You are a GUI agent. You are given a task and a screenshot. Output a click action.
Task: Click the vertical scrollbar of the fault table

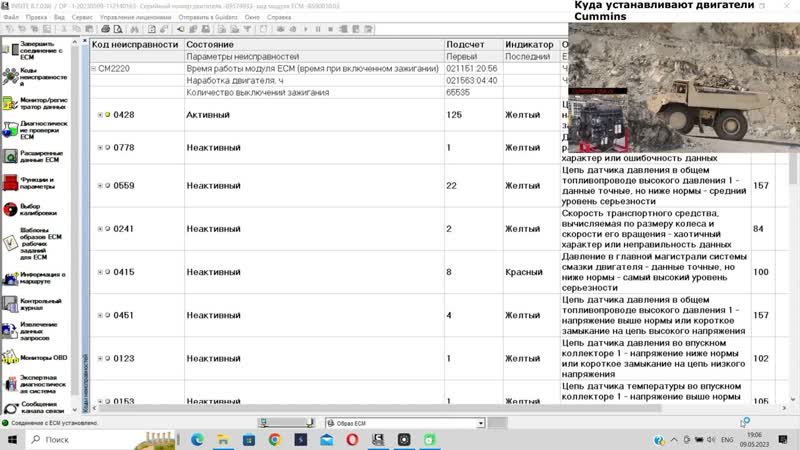coord(792,168)
